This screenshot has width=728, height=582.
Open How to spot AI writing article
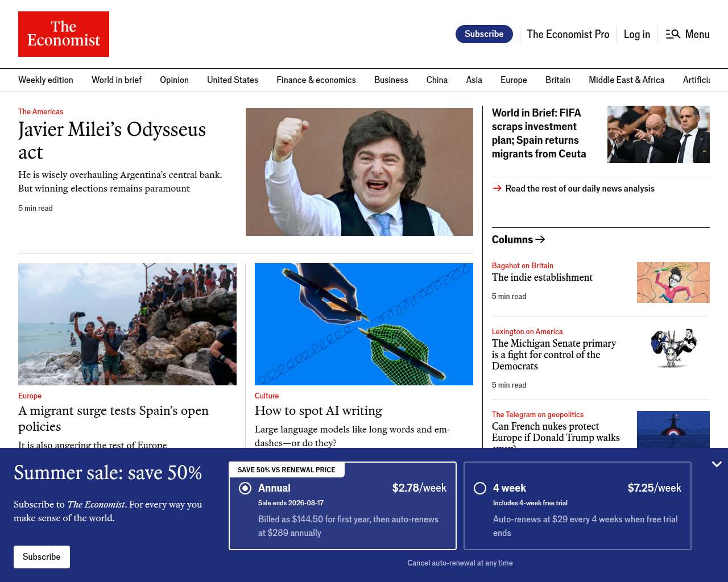click(318, 410)
